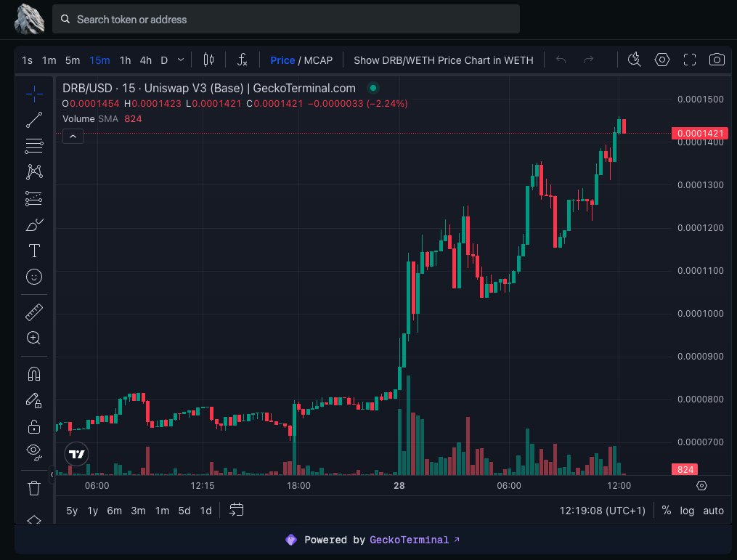The image size is (737, 560).
Task: Switch chart to MCAP mode
Action: click(318, 60)
